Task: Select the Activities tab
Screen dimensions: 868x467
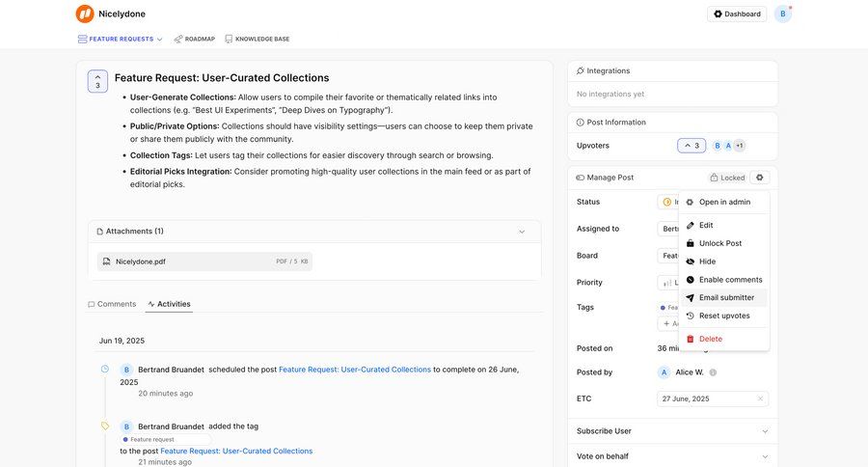Action: 169,304
